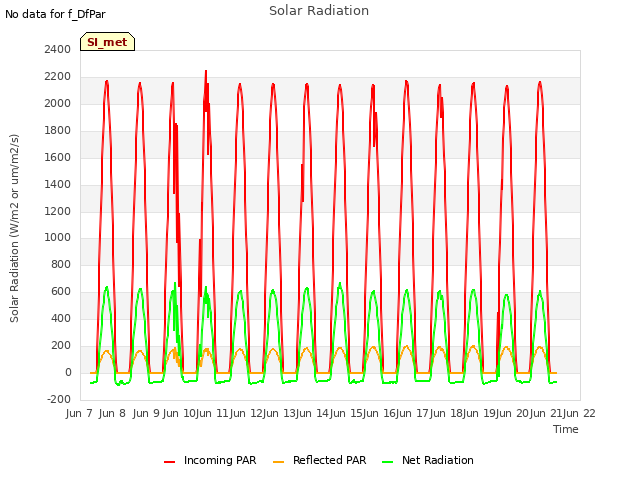Screen dimensions: 640x480
Task: Click the 1200 y-axis tick label
Action: click(58, 211)
